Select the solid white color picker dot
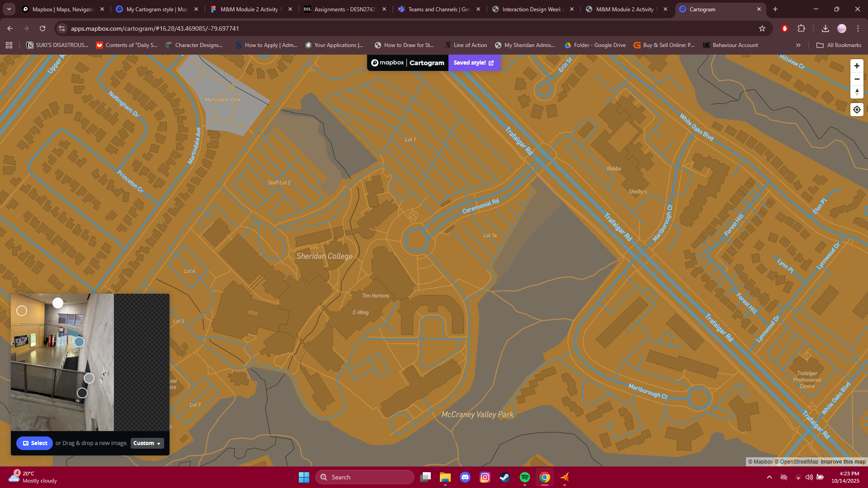 (58, 303)
